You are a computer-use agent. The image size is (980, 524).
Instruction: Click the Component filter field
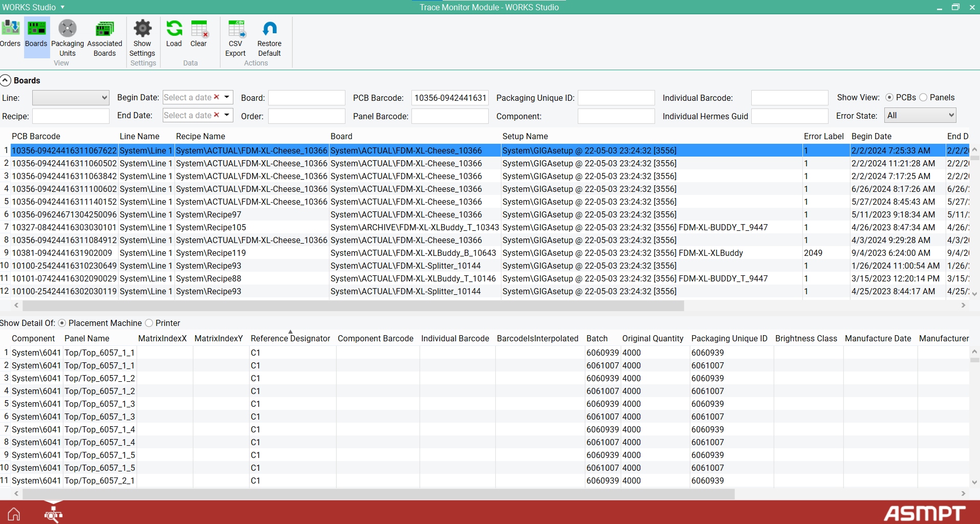[616, 116]
